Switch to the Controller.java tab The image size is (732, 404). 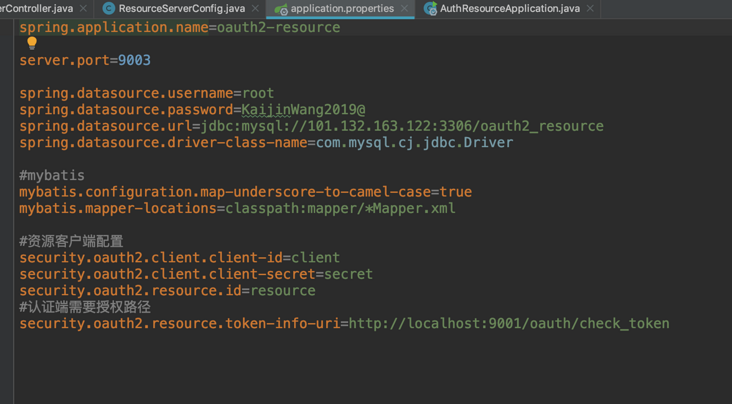point(36,8)
